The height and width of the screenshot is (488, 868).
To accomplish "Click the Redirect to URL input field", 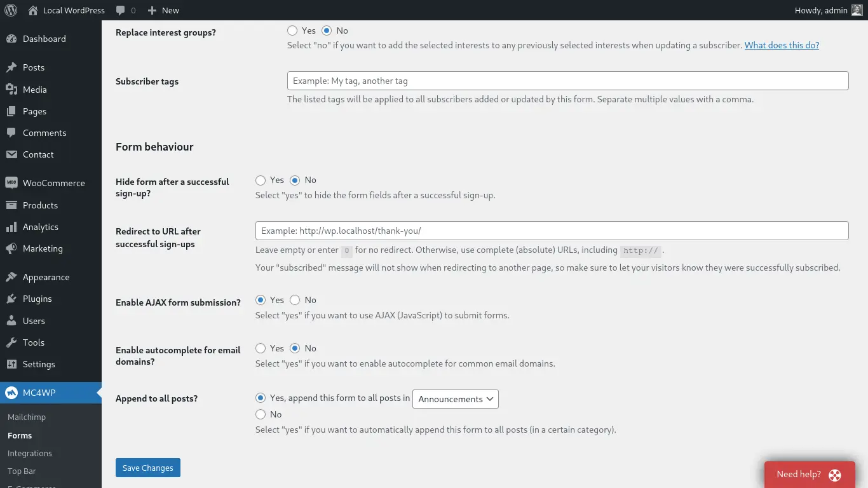I will click(x=552, y=231).
